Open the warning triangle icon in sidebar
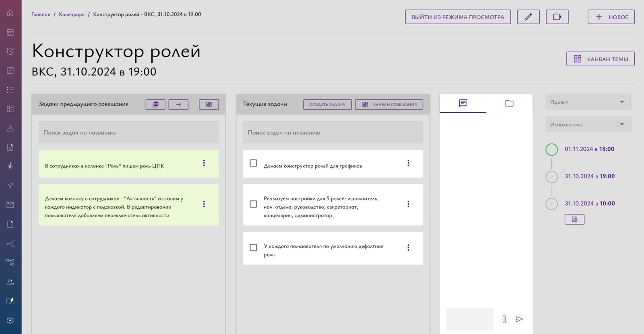The image size is (644, 334). 10,128
